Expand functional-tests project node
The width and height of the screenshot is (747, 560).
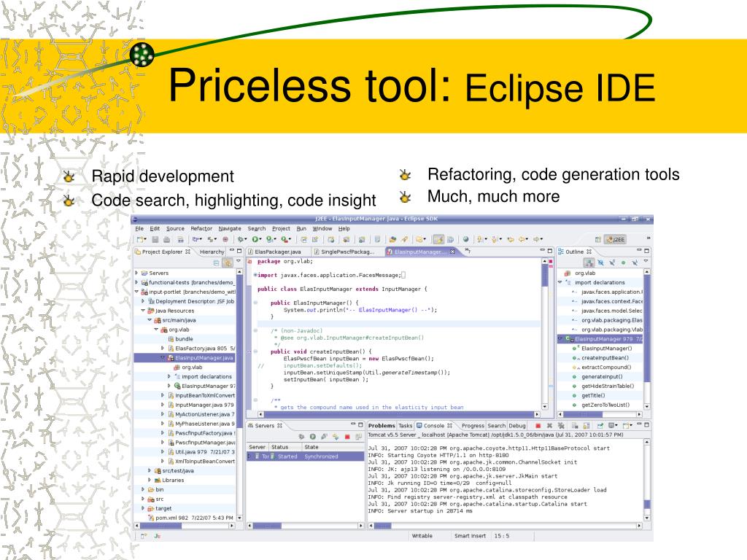tap(136, 282)
